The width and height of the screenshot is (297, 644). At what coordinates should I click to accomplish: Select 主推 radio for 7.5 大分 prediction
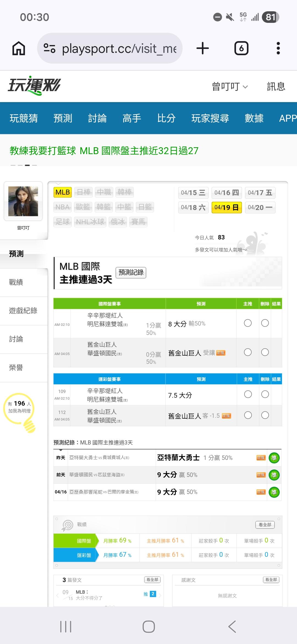248,394
